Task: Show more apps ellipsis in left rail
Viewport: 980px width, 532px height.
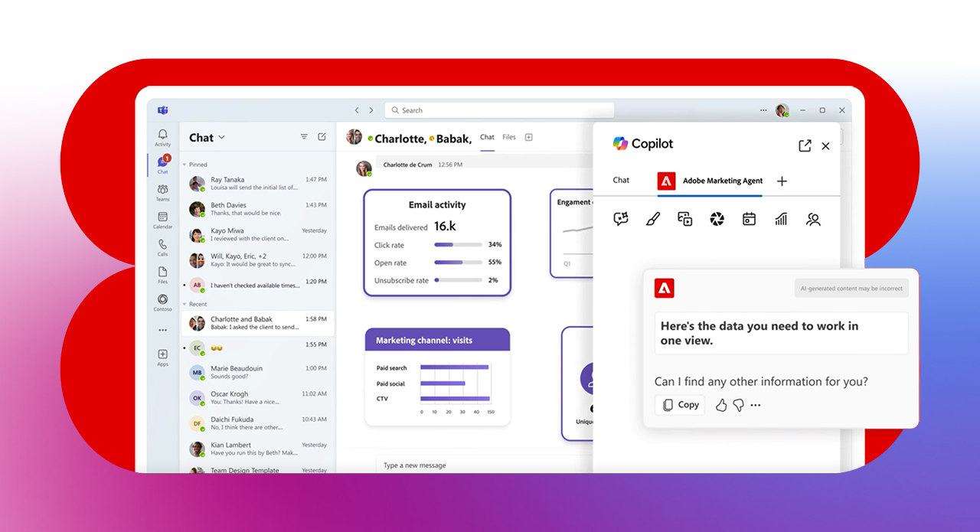Action: pos(162,331)
